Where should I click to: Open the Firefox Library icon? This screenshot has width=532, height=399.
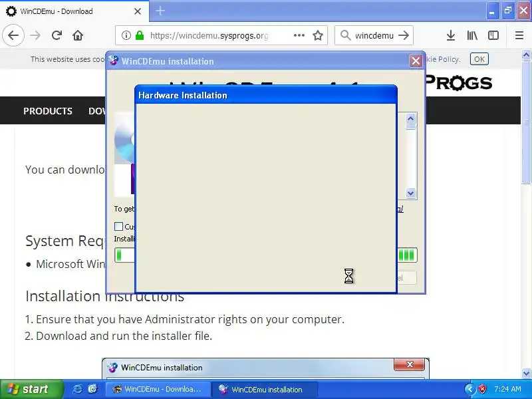472,35
